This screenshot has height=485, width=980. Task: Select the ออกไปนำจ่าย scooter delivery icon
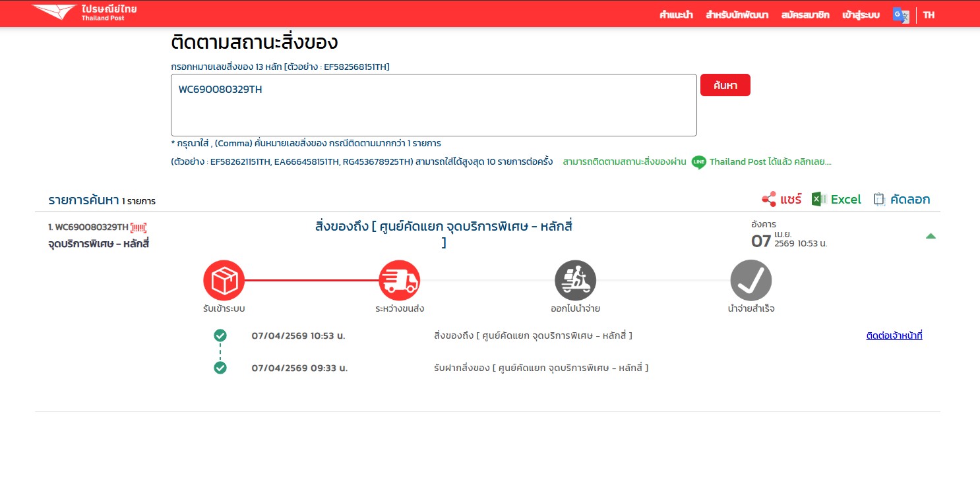click(x=575, y=281)
